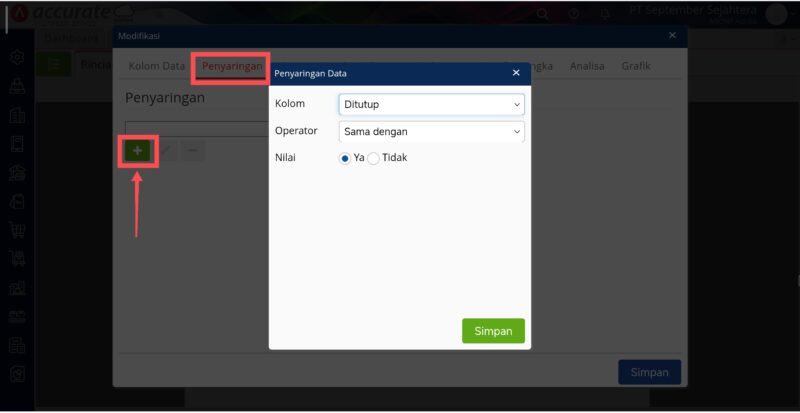
Task: Open the search magnifier icon
Action: pos(542,14)
